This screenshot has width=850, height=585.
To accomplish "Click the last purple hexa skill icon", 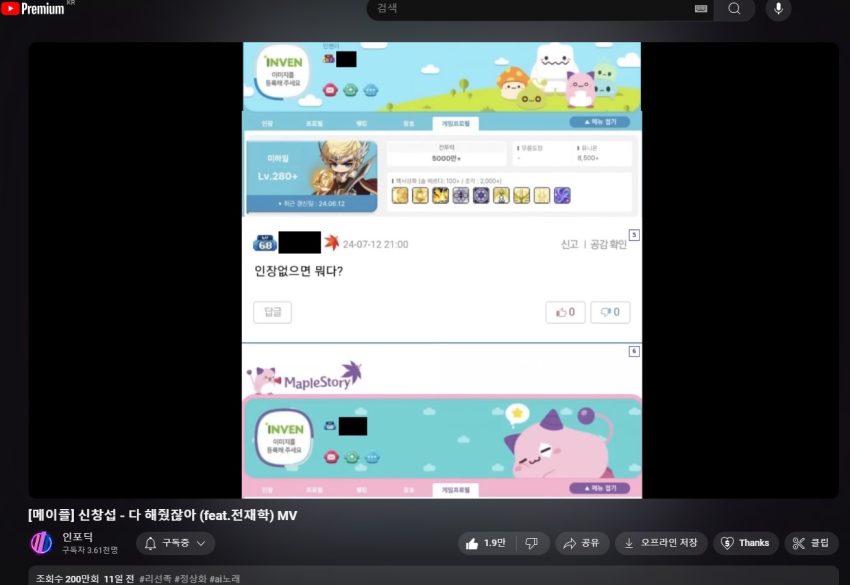I will (562, 195).
